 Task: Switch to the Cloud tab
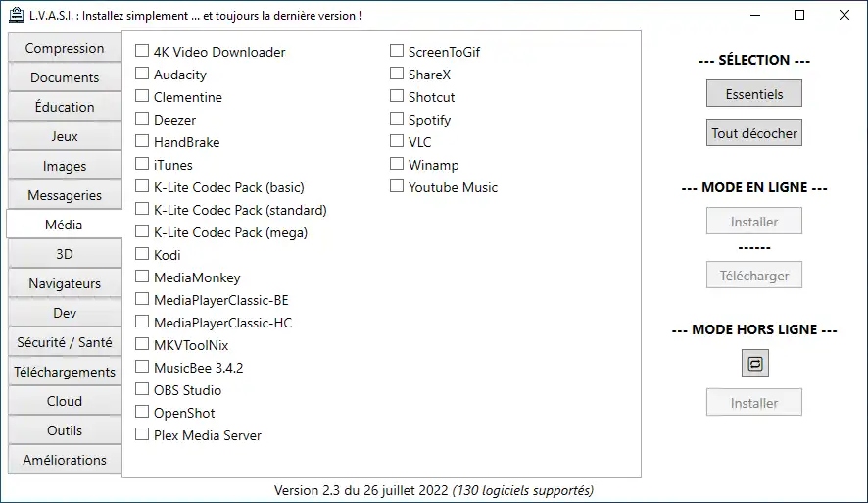[65, 400]
